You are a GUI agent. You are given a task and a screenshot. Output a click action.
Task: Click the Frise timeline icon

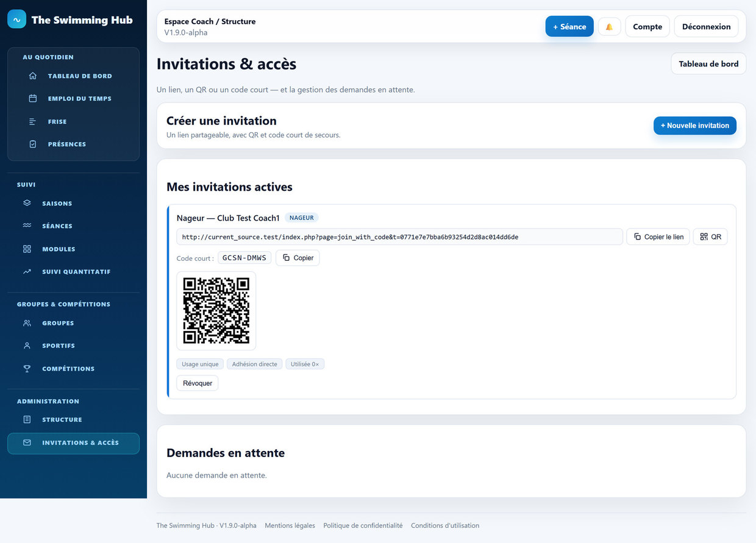[x=33, y=122]
